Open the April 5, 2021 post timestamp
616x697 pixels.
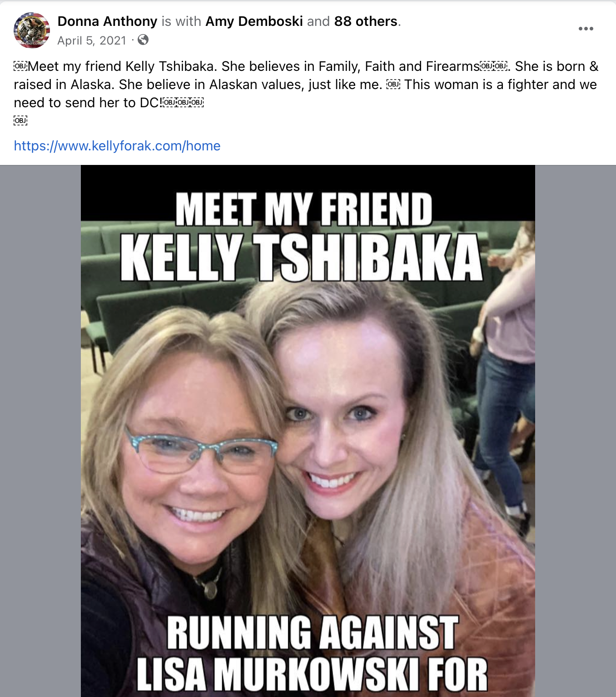click(x=92, y=40)
